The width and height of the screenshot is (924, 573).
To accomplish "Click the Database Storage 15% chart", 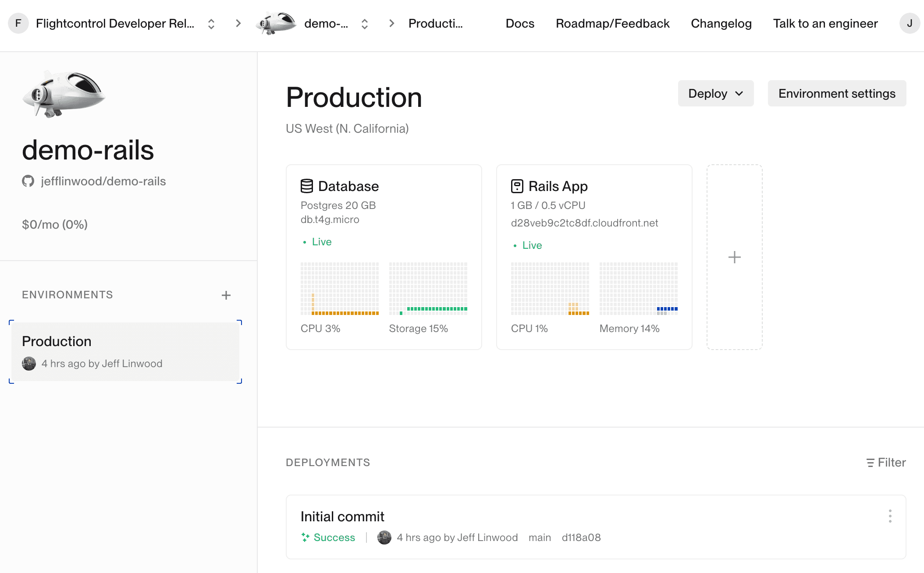I will coord(428,289).
